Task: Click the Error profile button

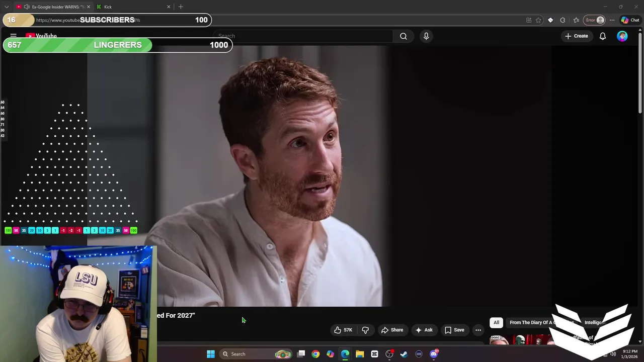Action: (594, 20)
